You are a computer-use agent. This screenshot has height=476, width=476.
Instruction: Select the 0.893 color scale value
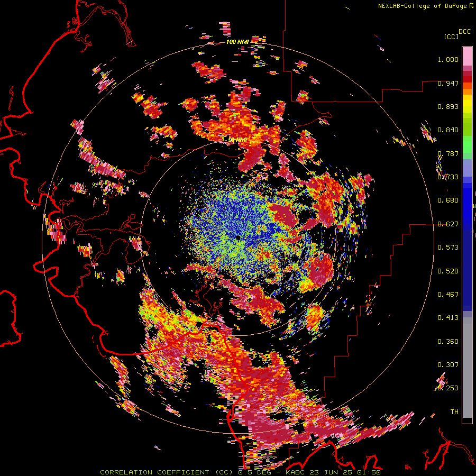448,106
